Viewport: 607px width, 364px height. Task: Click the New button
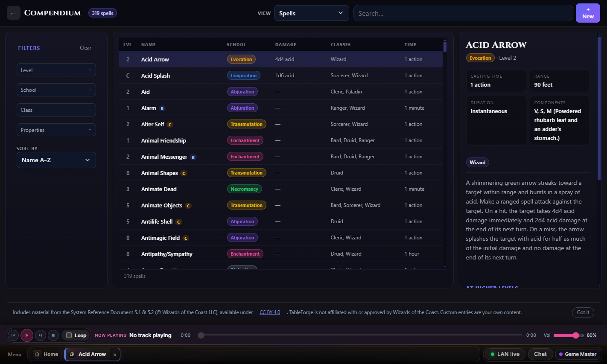[x=588, y=13]
